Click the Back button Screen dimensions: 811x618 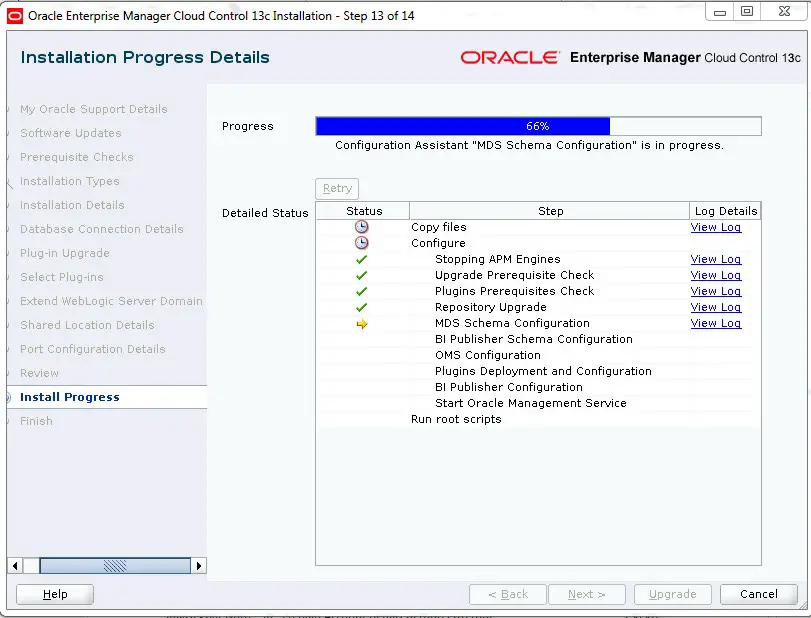coord(508,594)
